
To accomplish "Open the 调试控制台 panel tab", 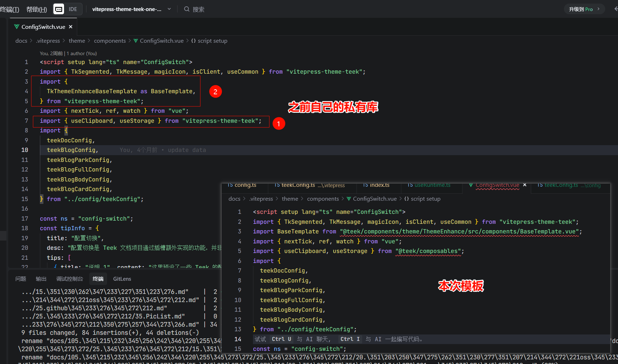I will [69, 279].
